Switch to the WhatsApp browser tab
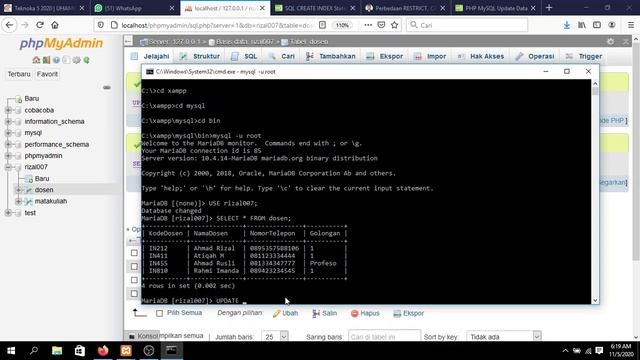The width and height of the screenshot is (640, 360). (134, 8)
